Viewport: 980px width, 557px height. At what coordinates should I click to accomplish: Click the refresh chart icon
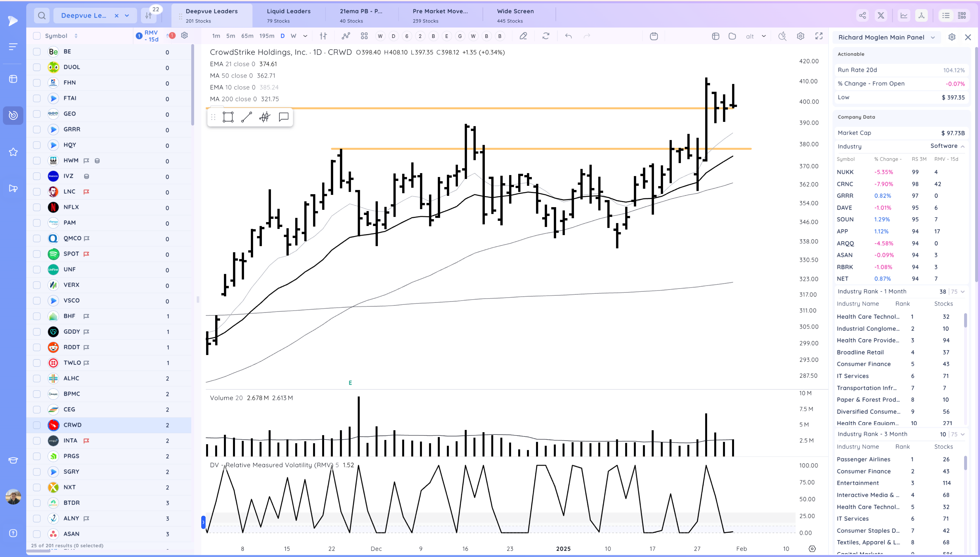tap(546, 36)
